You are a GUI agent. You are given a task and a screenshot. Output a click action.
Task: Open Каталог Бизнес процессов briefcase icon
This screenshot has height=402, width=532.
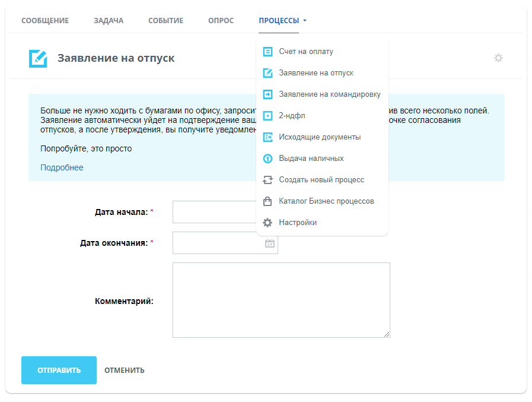(x=267, y=201)
